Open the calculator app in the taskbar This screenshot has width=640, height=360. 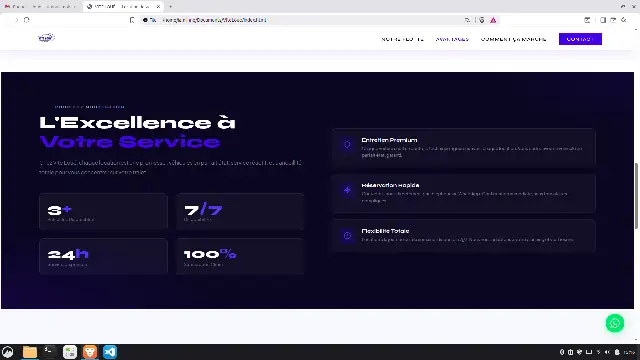click(70, 352)
